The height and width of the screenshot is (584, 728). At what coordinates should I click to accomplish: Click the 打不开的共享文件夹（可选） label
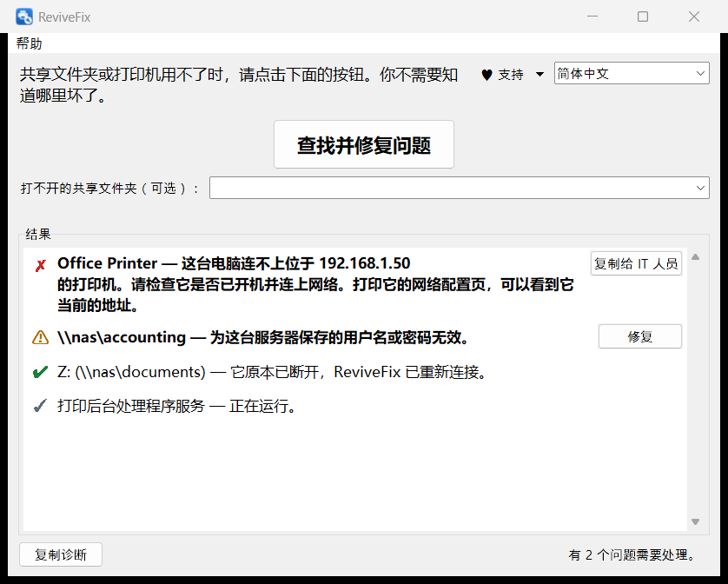(110, 189)
